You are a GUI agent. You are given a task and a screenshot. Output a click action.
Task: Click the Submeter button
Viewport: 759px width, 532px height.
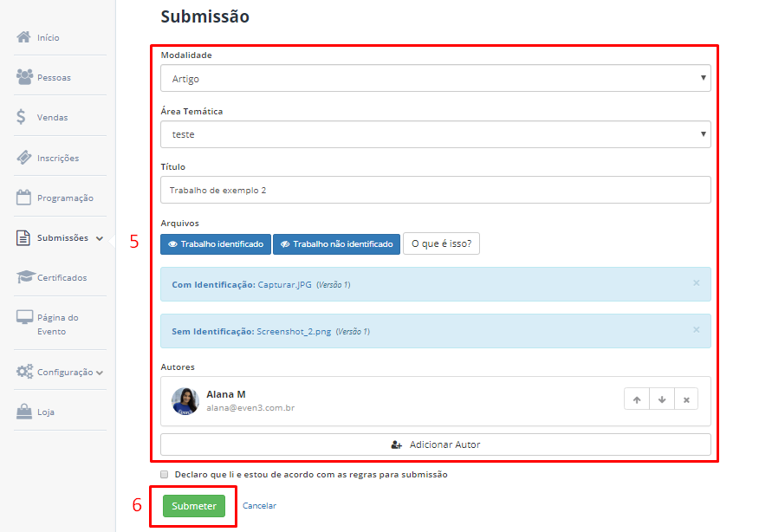(193, 506)
